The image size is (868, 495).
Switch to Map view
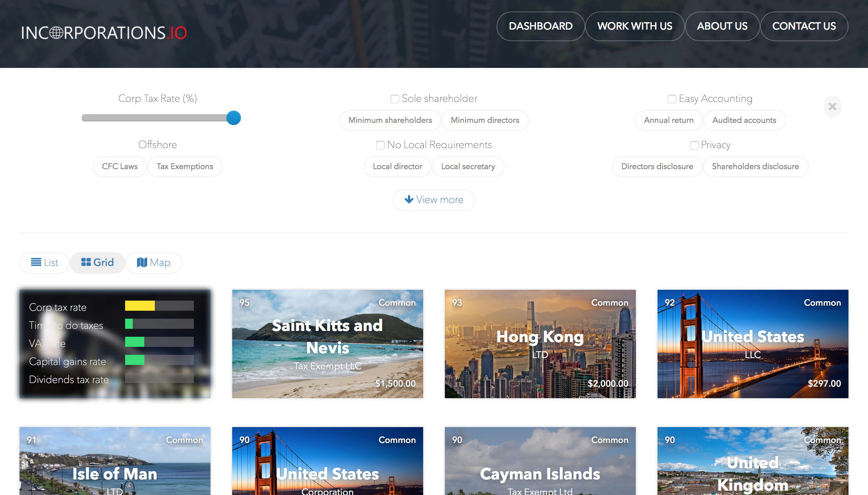coord(154,263)
